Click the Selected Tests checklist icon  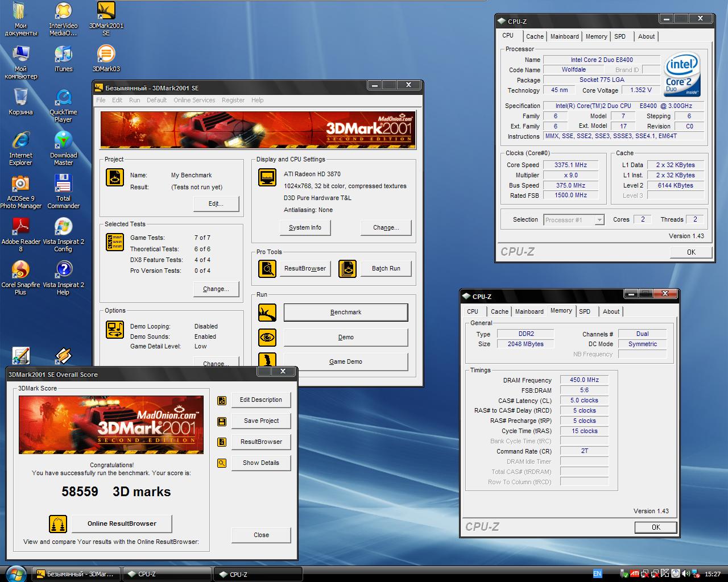[115, 242]
